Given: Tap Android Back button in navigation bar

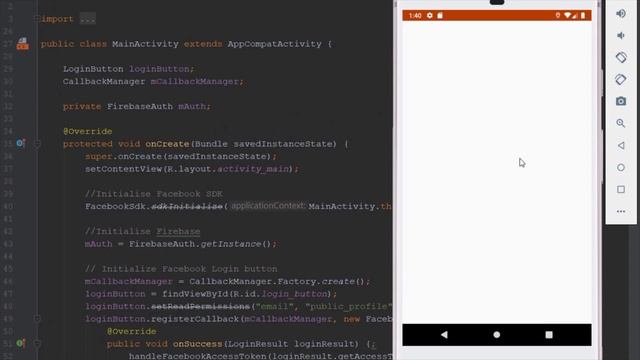Looking at the screenshot, I should point(444,335).
